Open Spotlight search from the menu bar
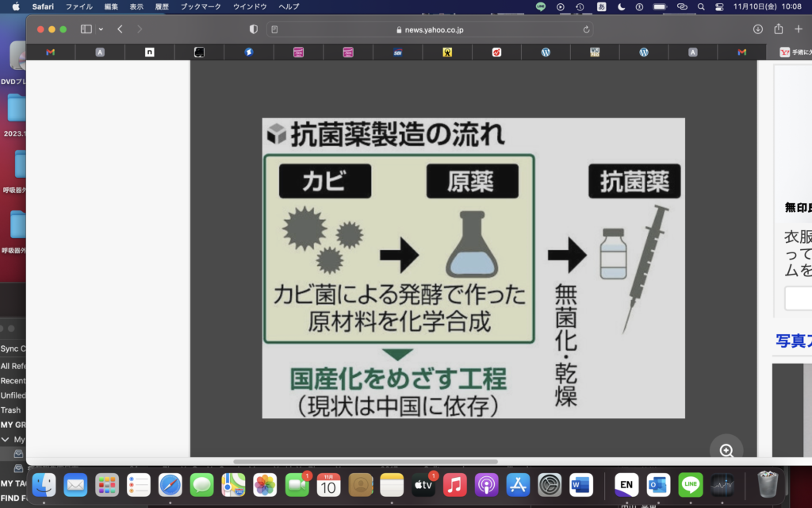Screen dimensions: 812x508 click(x=701, y=8)
